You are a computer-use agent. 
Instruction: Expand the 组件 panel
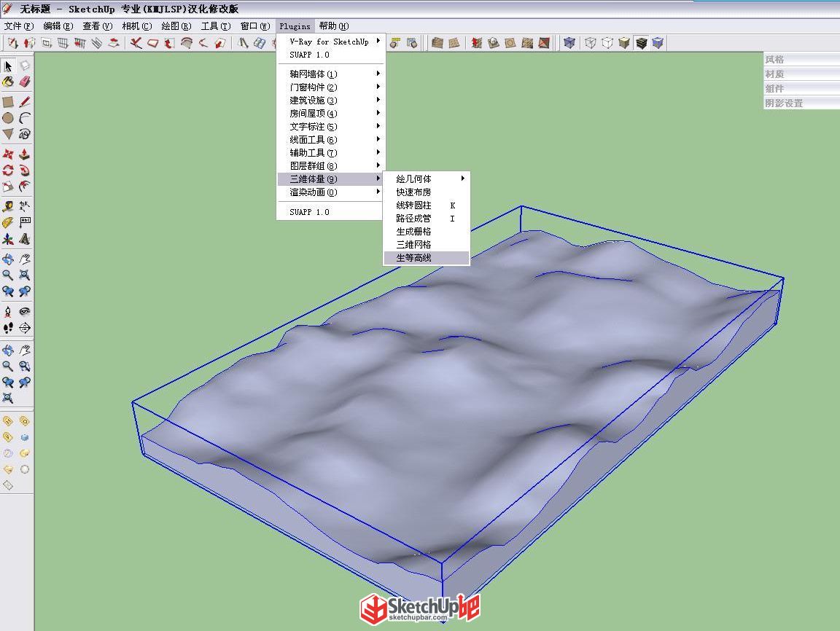point(801,88)
